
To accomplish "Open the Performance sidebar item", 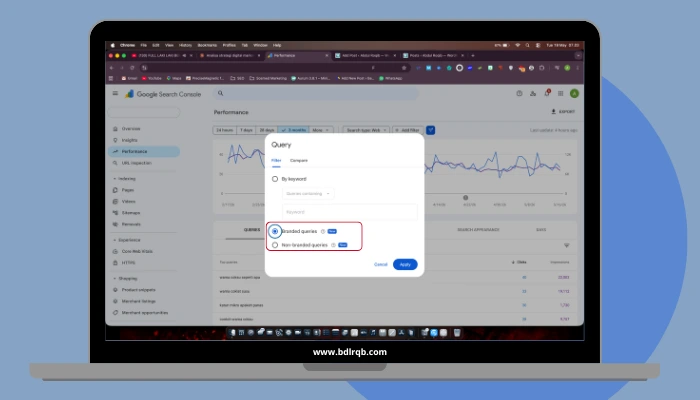I will (x=144, y=151).
